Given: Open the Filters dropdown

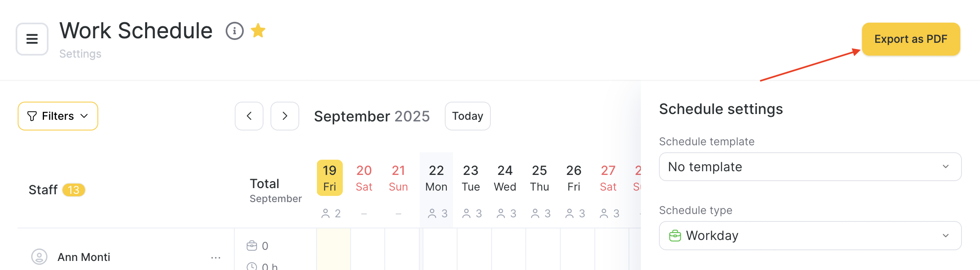Looking at the screenshot, I should [x=58, y=116].
